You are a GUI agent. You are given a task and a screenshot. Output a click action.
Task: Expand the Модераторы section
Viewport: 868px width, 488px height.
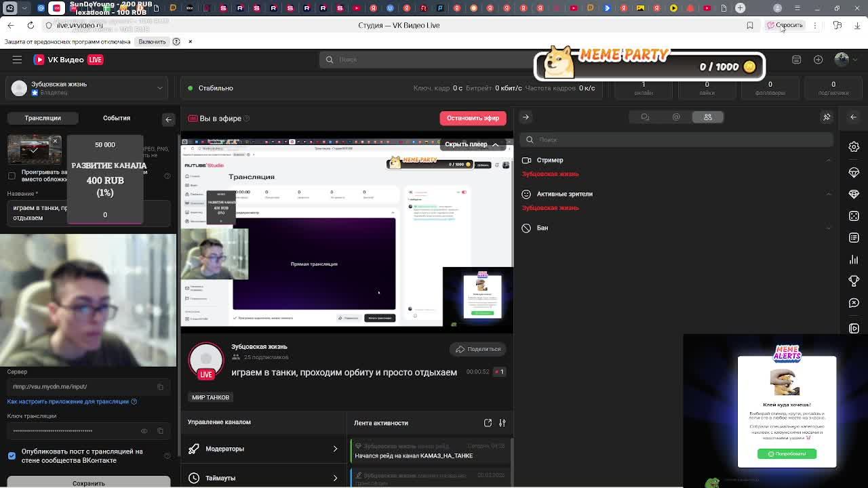(263, 449)
